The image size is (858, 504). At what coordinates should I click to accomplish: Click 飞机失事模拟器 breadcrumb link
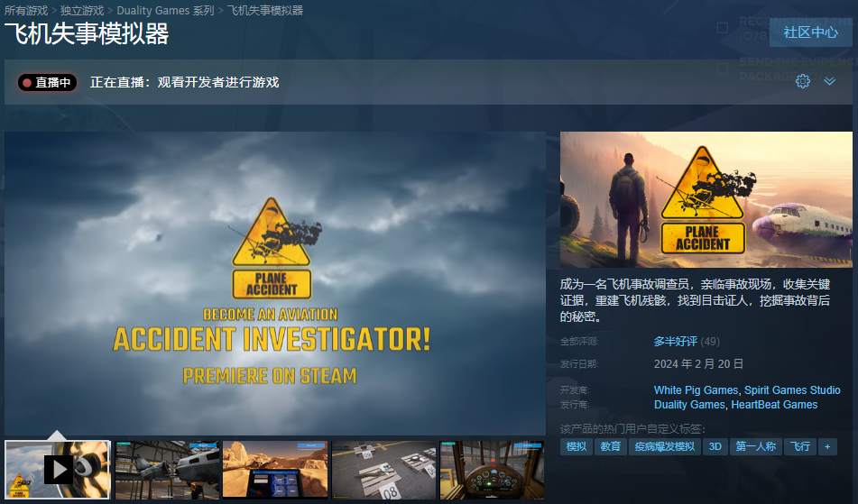point(265,11)
